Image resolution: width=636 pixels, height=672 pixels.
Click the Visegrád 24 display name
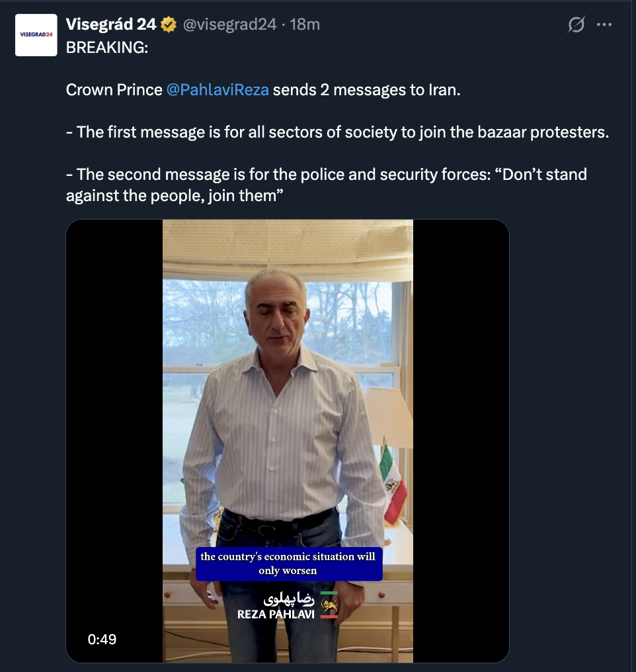pyautogui.click(x=110, y=25)
